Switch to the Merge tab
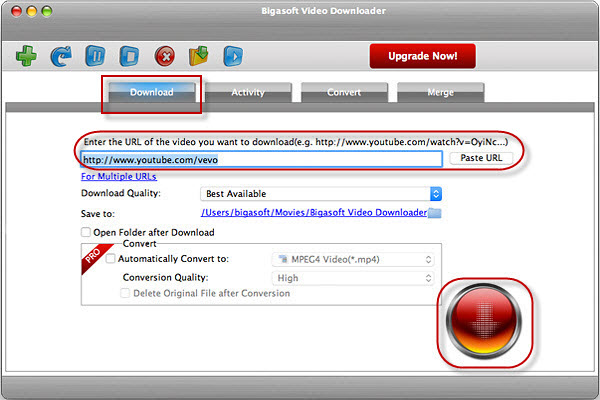 tap(441, 92)
